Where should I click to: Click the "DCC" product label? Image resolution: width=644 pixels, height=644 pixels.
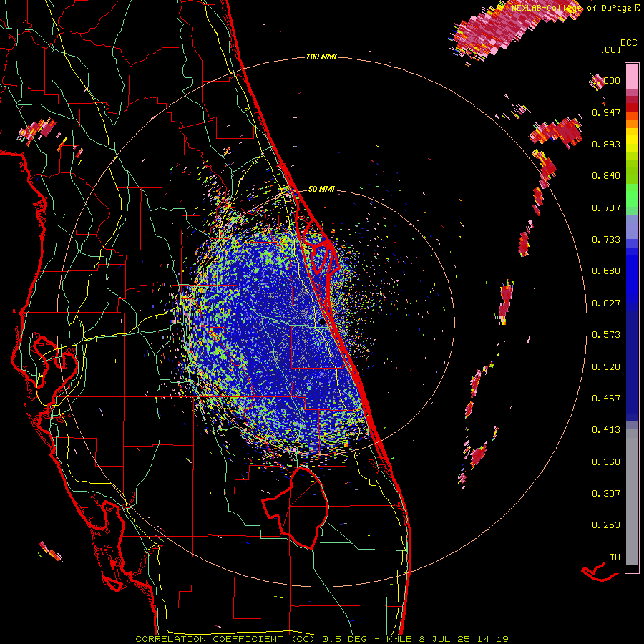629,43
